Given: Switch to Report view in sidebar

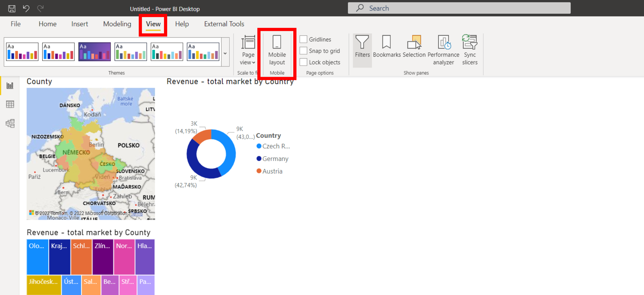Looking at the screenshot, I should 10,86.
